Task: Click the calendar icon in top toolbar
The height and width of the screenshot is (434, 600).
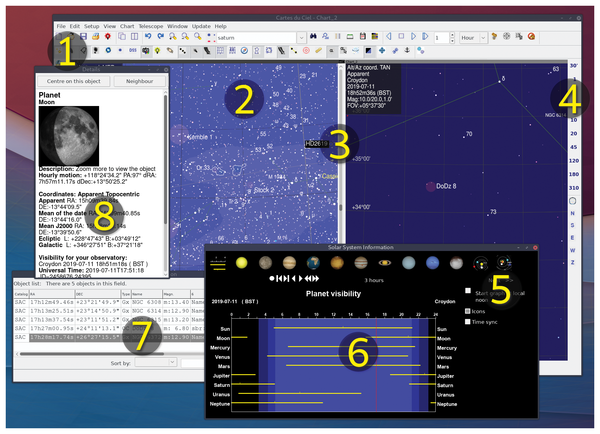Action: tap(362, 36)
